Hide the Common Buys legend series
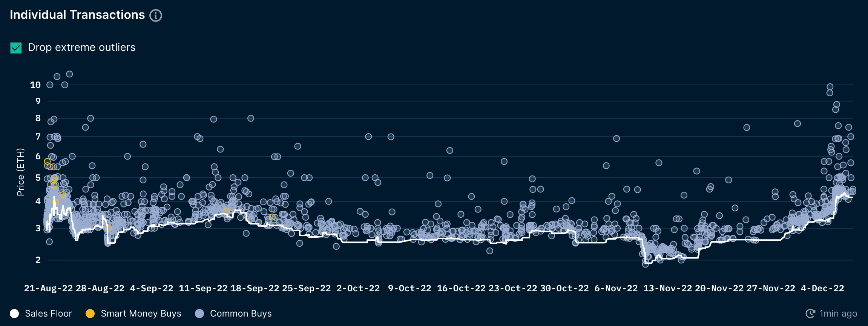Screen dimensions: 868x326 (x=241, y=314)
